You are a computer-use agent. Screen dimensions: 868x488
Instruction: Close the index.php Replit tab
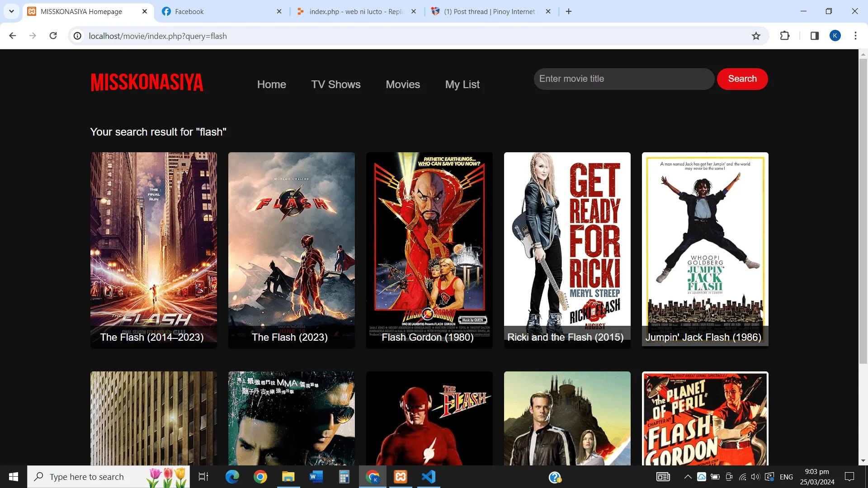point(414,11)
